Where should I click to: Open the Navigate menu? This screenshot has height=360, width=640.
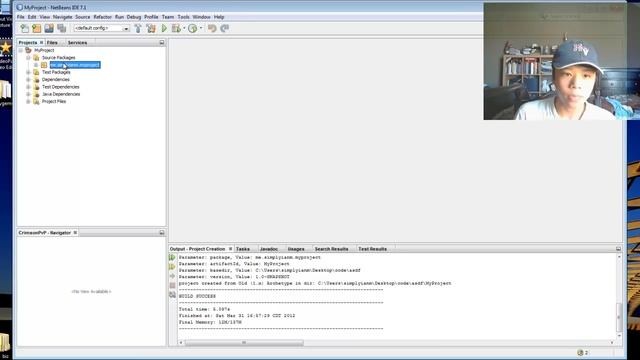[62, 17]
